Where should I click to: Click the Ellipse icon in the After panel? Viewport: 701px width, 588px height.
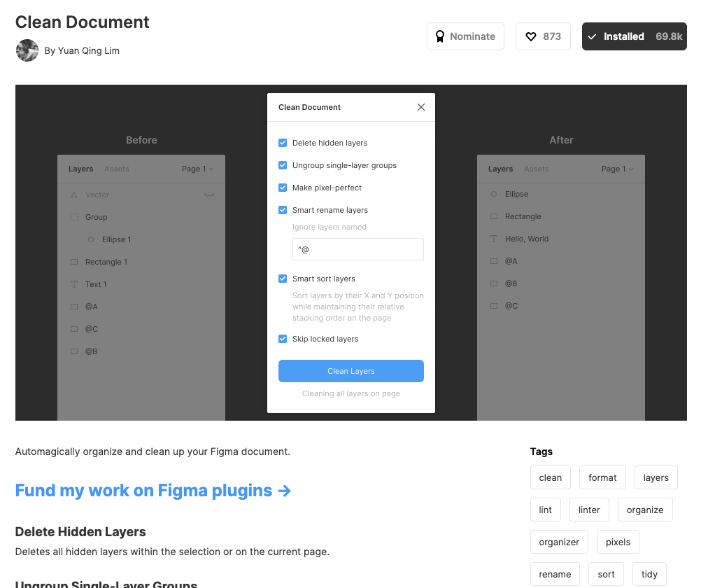[x=494, y=194]
